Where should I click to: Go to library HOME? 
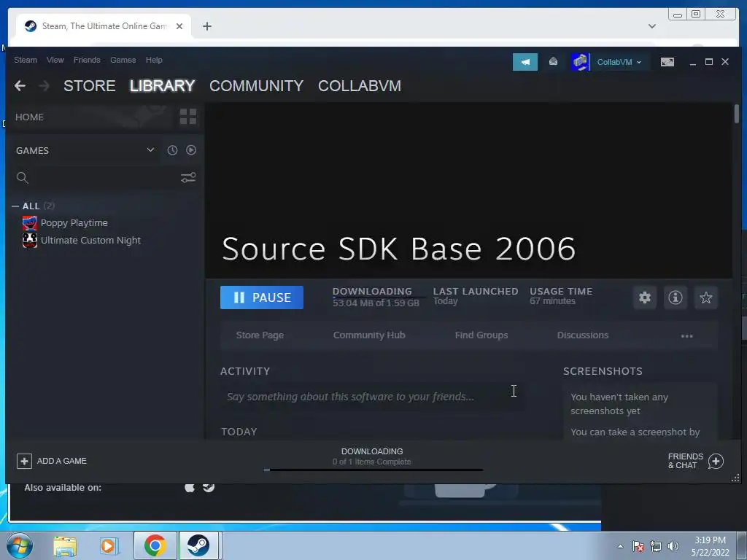tap(29, 117)
